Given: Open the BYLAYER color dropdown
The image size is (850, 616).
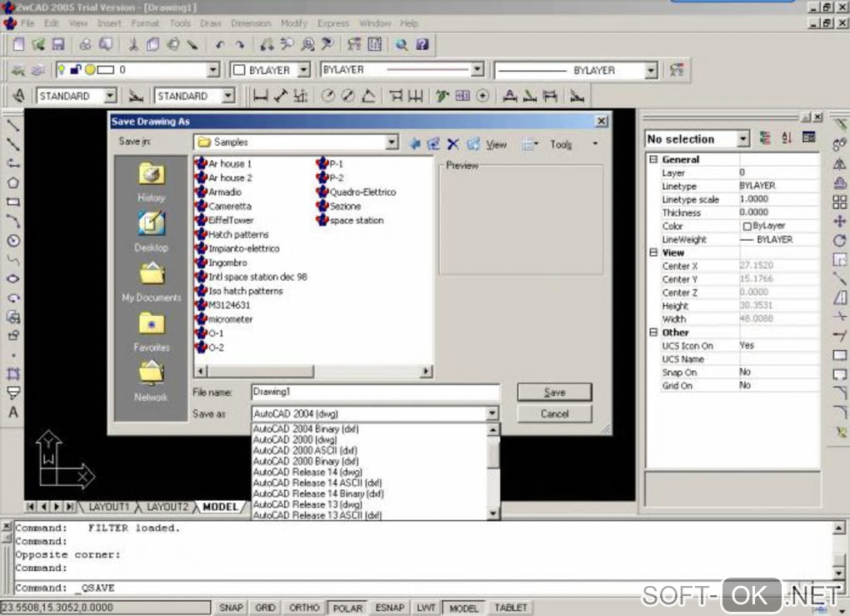Looking at the screenshot, I should pos(304,70).
